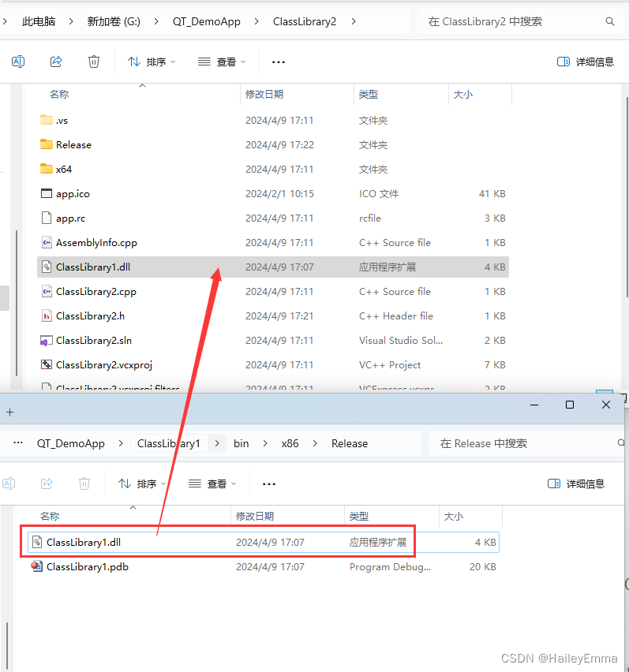Sort by 类型 column in ClassLibrary2 window
Screen dimensions: 629x672
369,95
